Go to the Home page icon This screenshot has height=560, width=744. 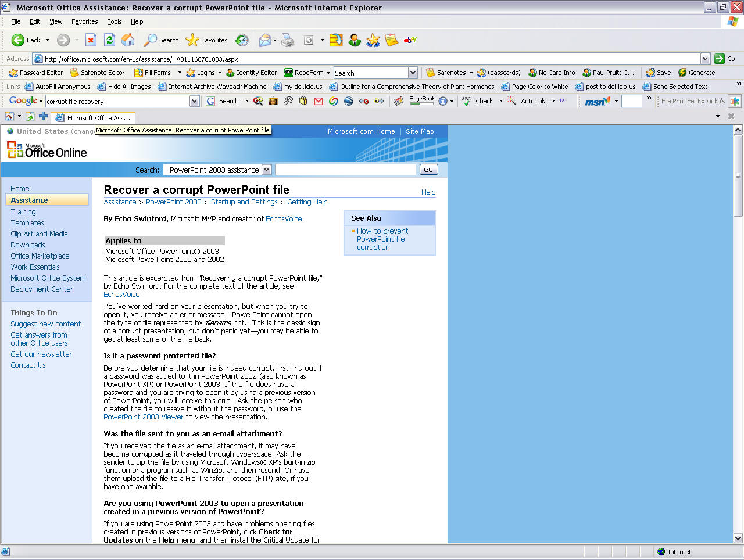coord(128,40)
